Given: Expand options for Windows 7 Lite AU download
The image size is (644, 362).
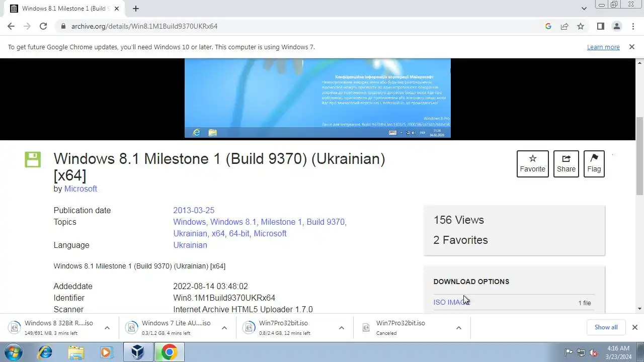Looking at the screenshot, I should click(224, 328).
